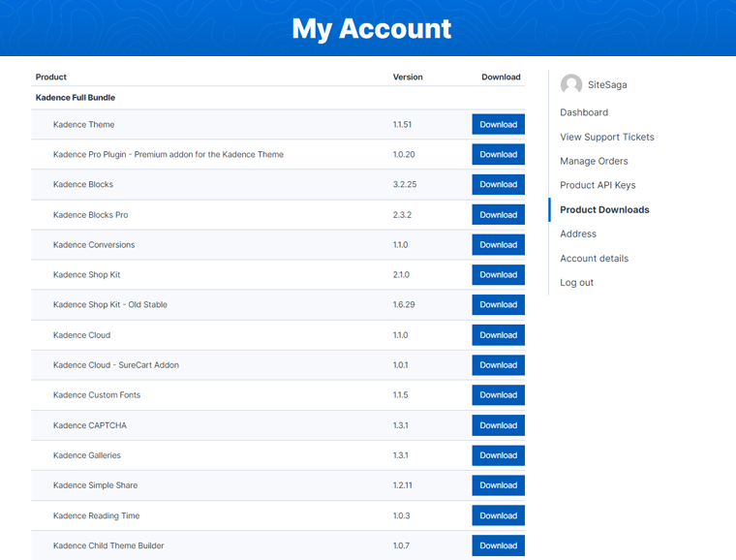The width and height of the screenshot is (736, 560).
Task: Download Kadence Pro Plugin addon
Action: [498, 154]
